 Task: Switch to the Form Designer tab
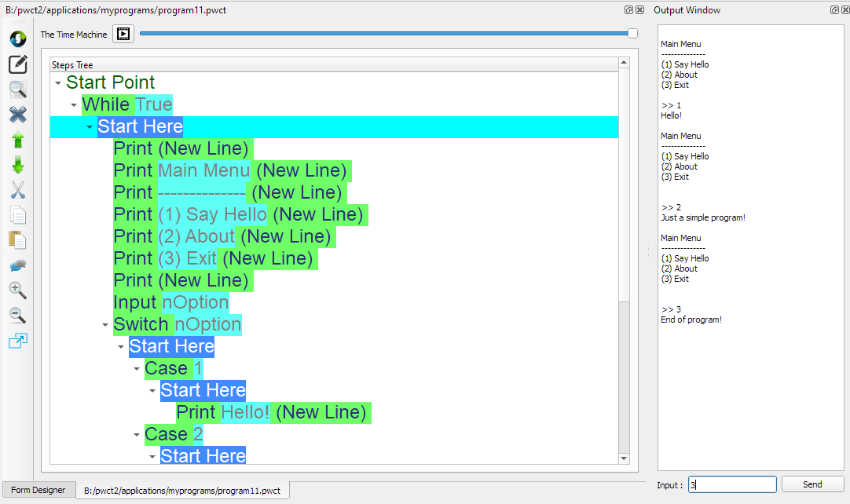(x=38, y=489)
